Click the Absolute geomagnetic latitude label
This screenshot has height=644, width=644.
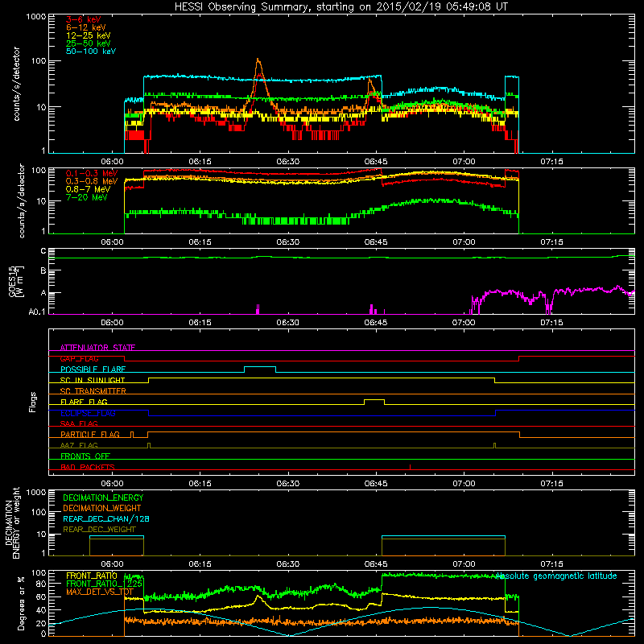(556, 576)
